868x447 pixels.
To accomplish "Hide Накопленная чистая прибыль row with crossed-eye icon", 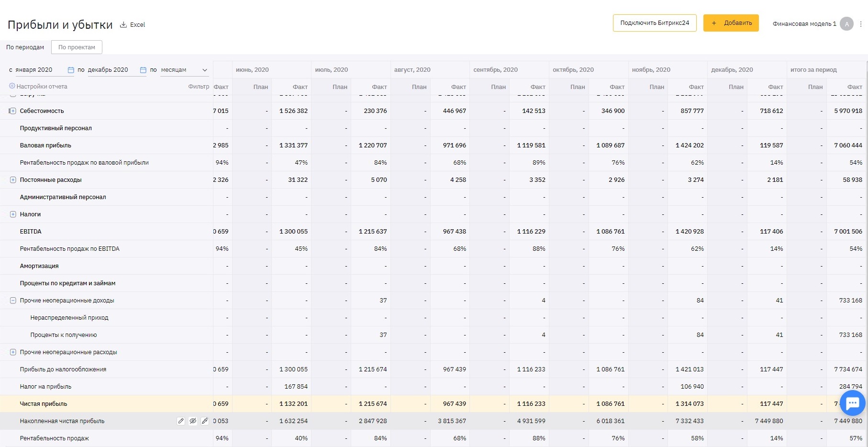I will [193, 421].
